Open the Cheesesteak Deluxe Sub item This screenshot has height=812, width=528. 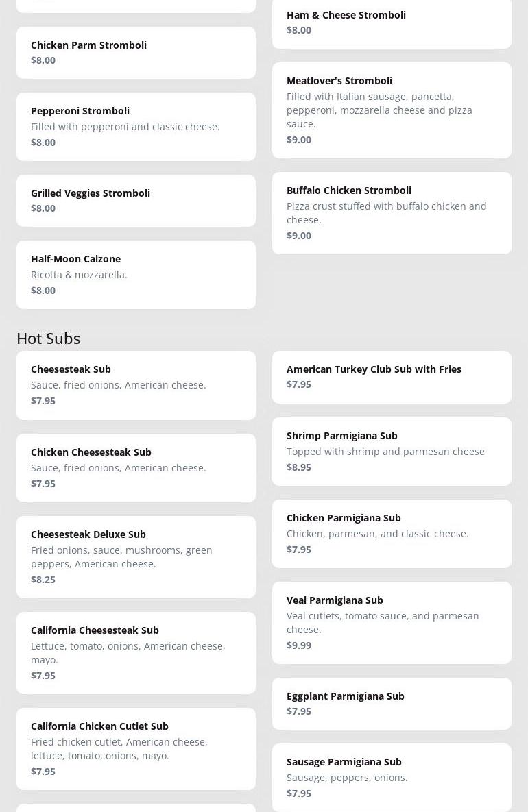tap(136, 556)
